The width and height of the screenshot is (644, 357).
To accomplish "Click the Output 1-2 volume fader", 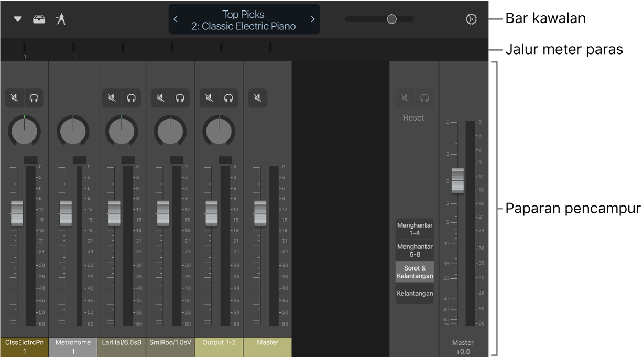I will pyautogui.click(x=211, y=213).
